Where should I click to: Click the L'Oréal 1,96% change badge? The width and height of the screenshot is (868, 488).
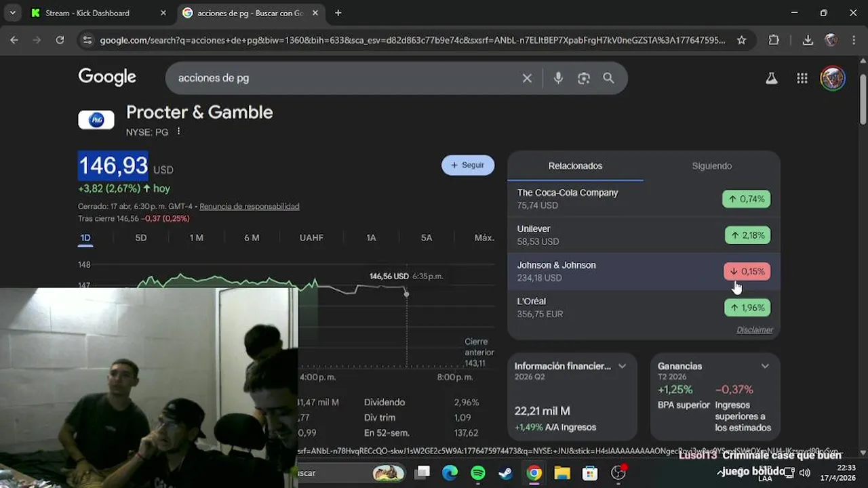tap(747, 308)
